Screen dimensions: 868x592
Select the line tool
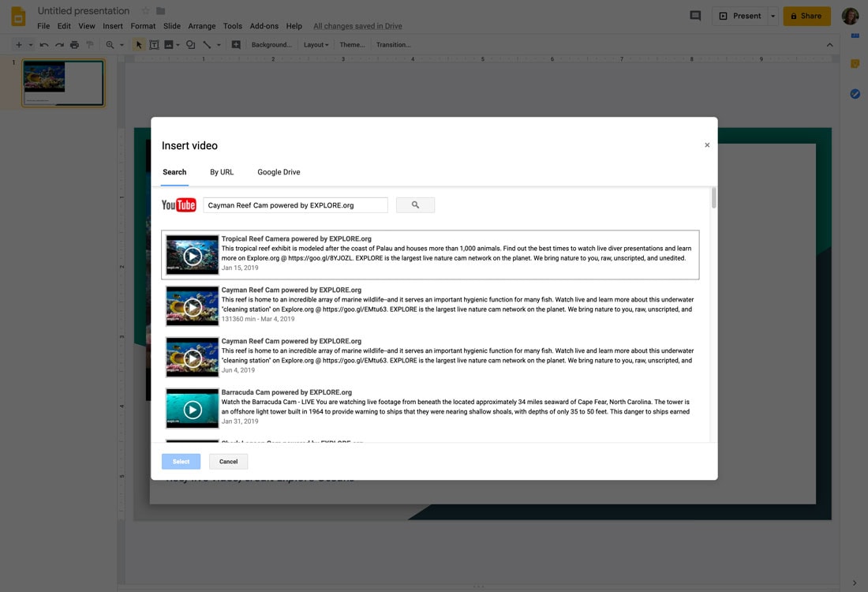point(207,45)
